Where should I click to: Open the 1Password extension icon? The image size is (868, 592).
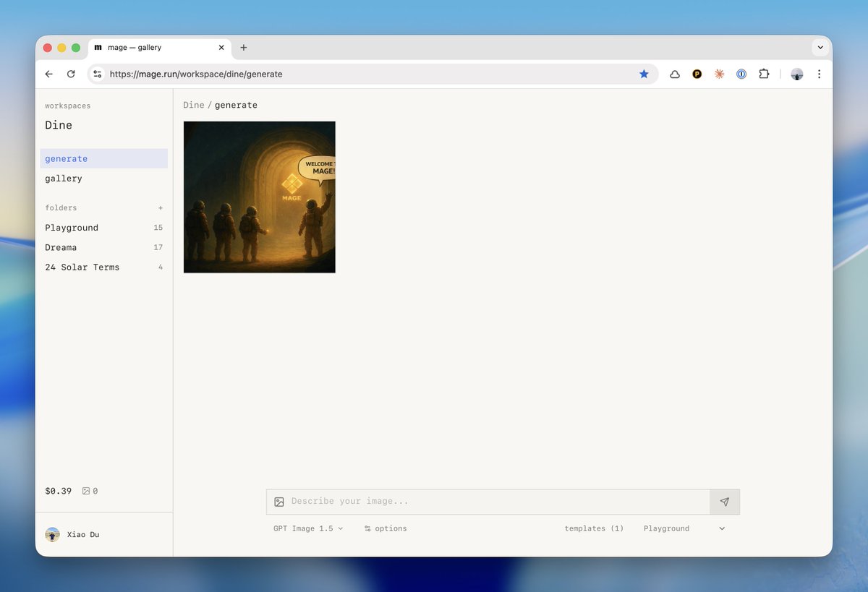pyautogui.click(x=741, y=74)
